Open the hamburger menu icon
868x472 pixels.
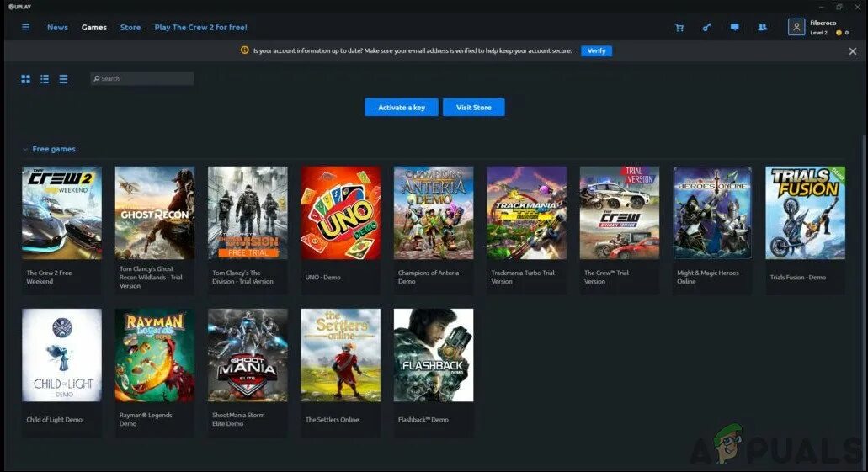[25, 27]
